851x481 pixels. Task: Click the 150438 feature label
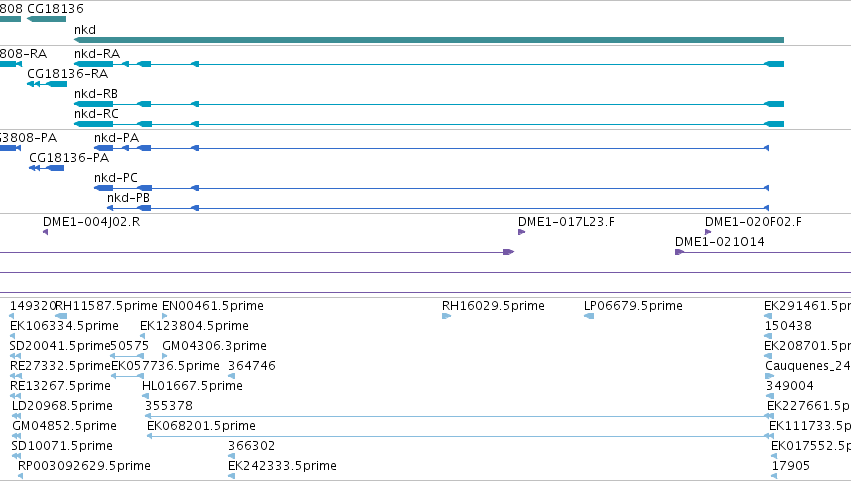pos(788,326)
